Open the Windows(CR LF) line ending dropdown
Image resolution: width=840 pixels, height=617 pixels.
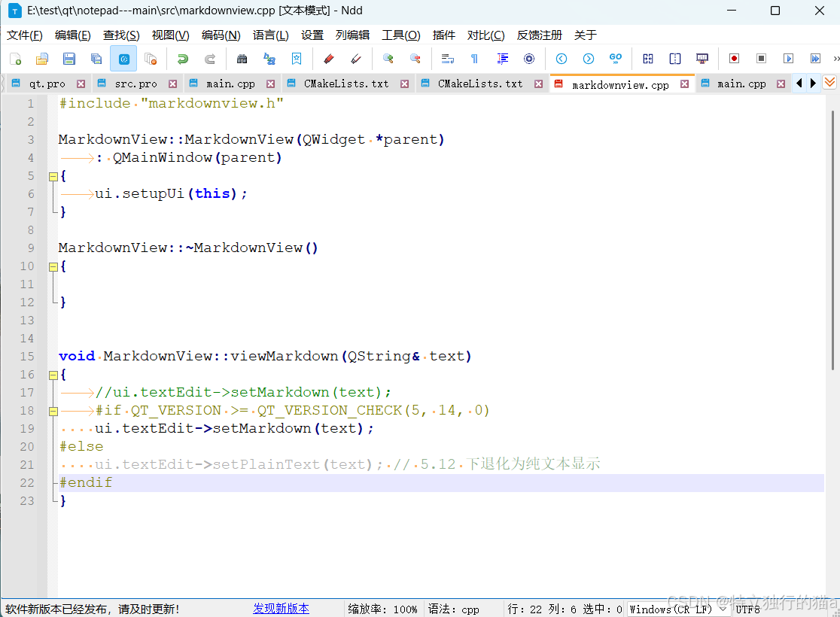coord(677,609)
